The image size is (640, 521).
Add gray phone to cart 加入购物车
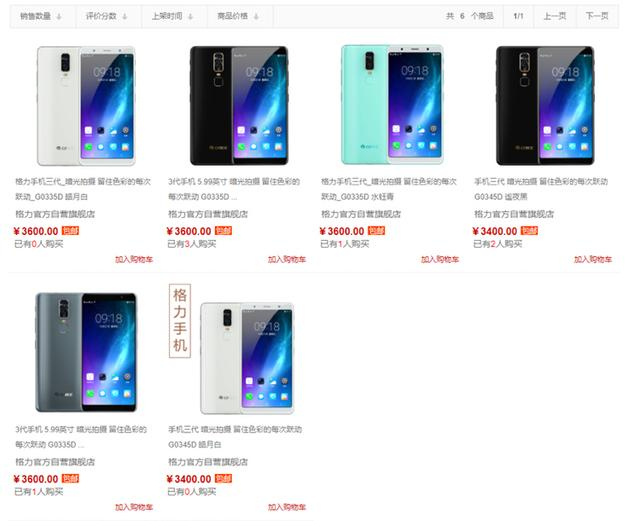pyautogui.click(x=134, y=507)
